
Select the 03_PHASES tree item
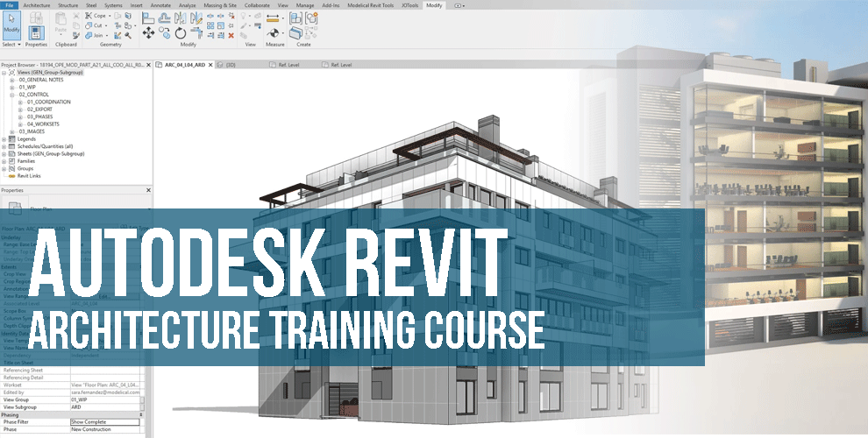coord(39,117)
